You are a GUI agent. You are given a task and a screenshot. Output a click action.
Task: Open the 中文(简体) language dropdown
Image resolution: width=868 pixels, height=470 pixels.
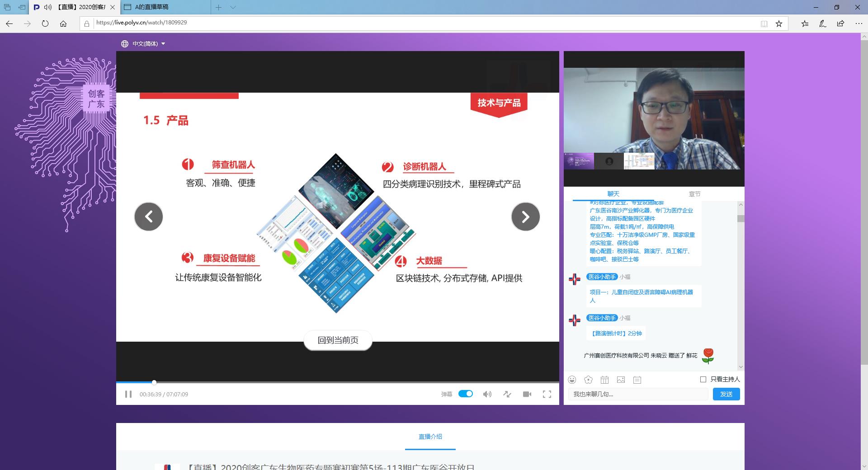[146, 43]
